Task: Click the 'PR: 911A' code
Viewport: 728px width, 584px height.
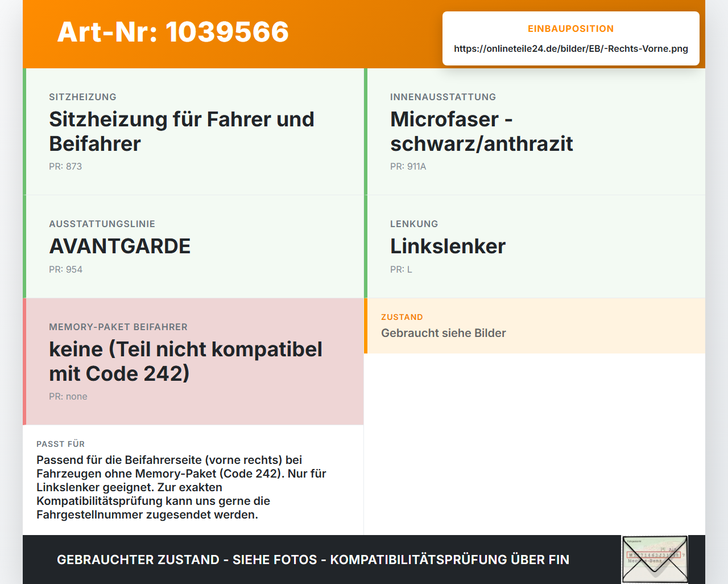Action: pos(408,166)
